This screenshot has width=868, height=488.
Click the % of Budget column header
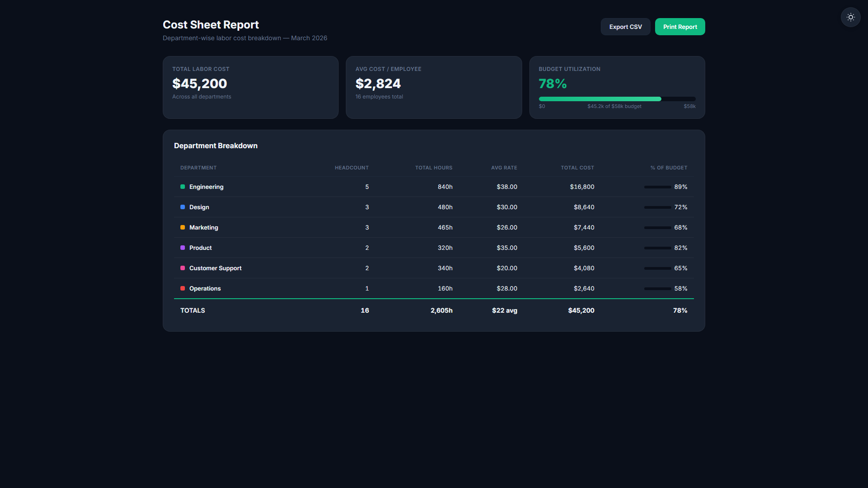[669, 168]
